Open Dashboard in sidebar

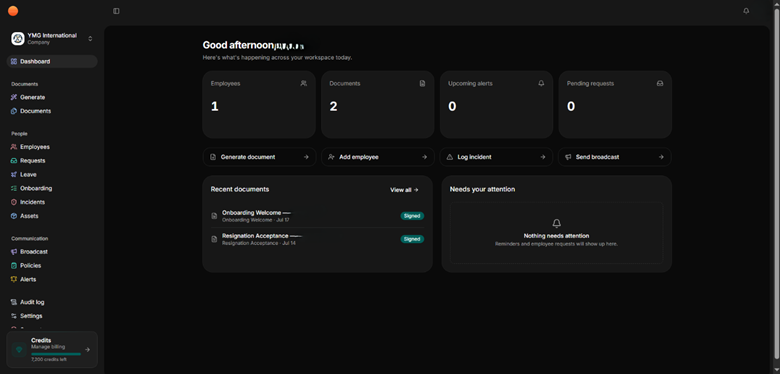point(52,62)
